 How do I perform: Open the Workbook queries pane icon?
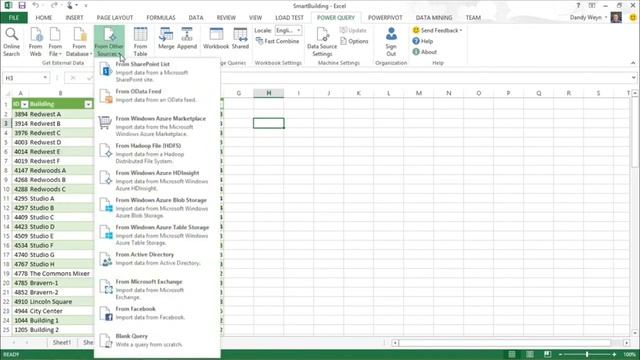tap(216, 39)
